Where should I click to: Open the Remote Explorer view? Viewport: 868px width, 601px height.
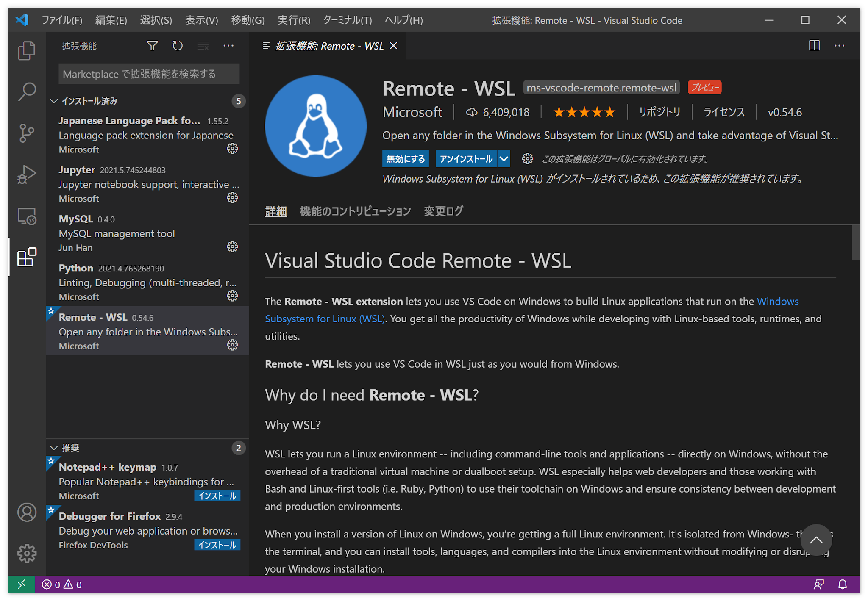[26, 216]
